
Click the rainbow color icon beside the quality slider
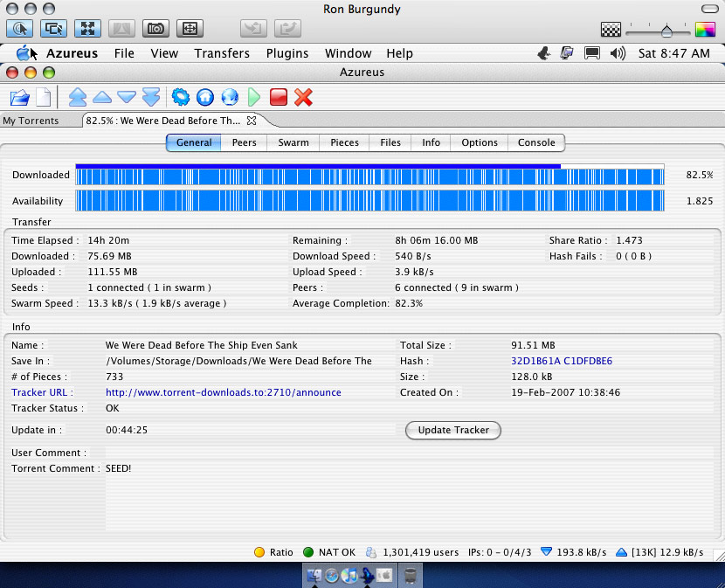705,30
